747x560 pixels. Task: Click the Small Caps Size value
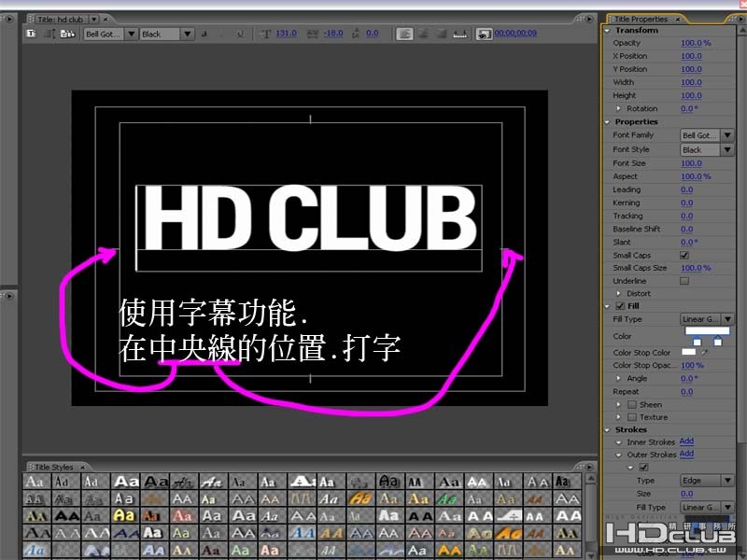click(x=696, y=268)
